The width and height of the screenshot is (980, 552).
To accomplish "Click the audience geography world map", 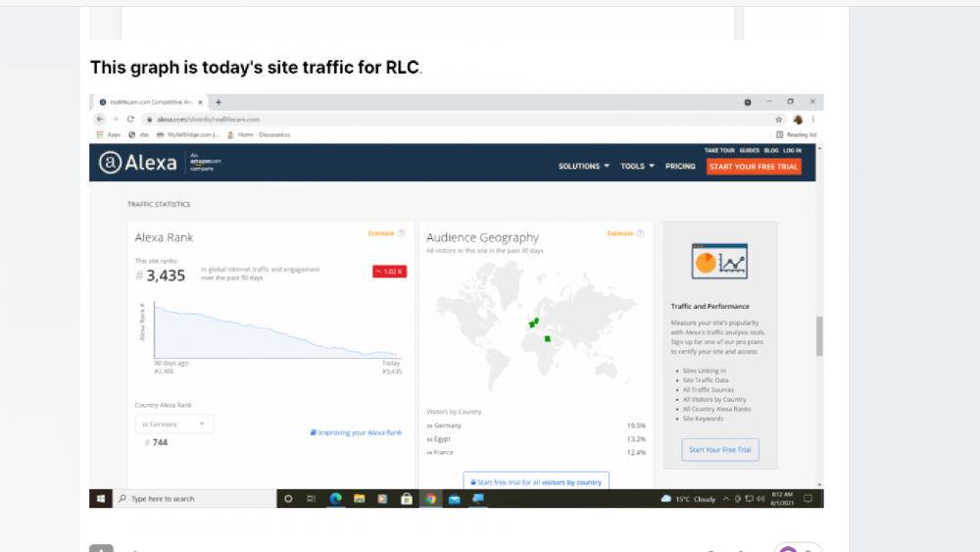I will click(x=536, y=326).
